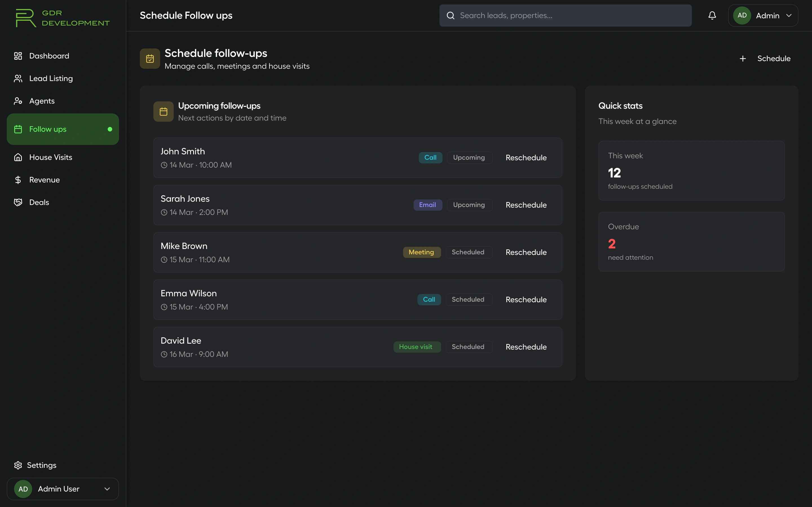The width and height of the screenshot is (812, 507).
Task: Open the Dashboard sidebar icon
Action: [18, 56]
